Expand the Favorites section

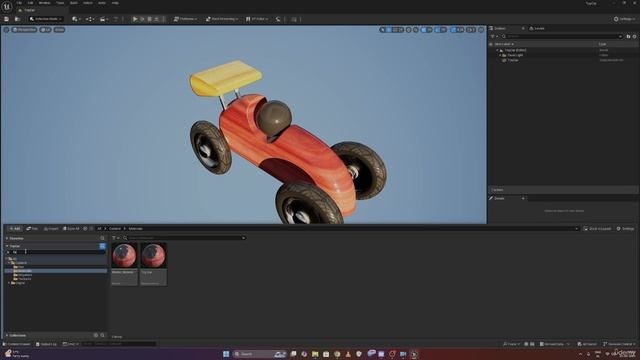[7, 238]
